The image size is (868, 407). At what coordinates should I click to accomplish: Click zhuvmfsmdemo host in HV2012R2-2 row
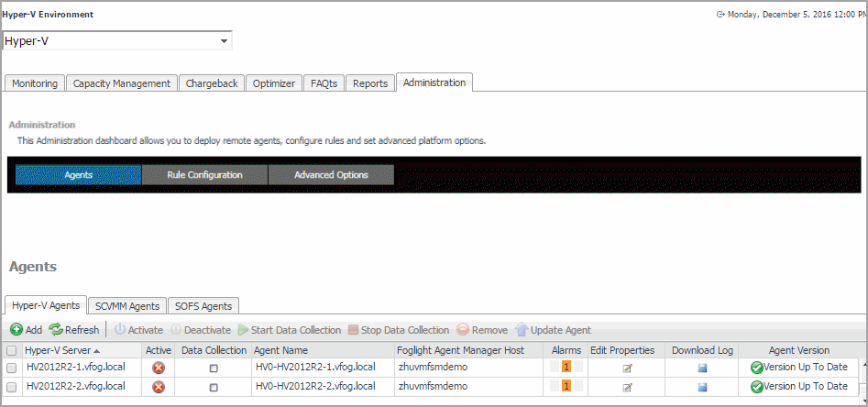coord(433,386)
